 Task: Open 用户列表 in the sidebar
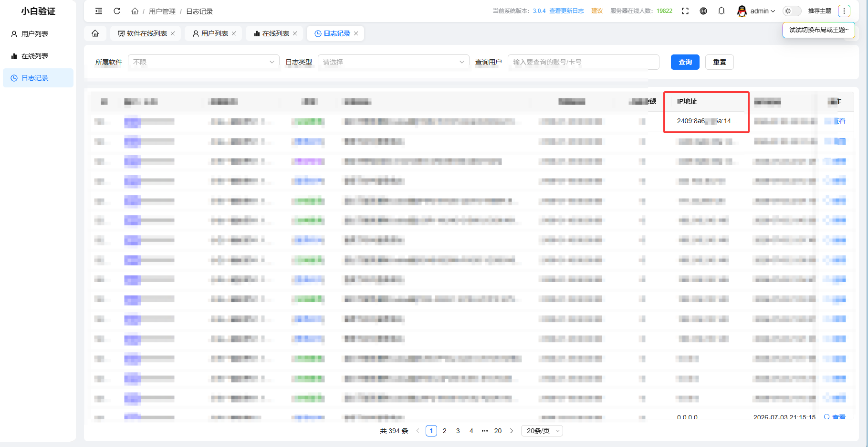tap(38, 34)
